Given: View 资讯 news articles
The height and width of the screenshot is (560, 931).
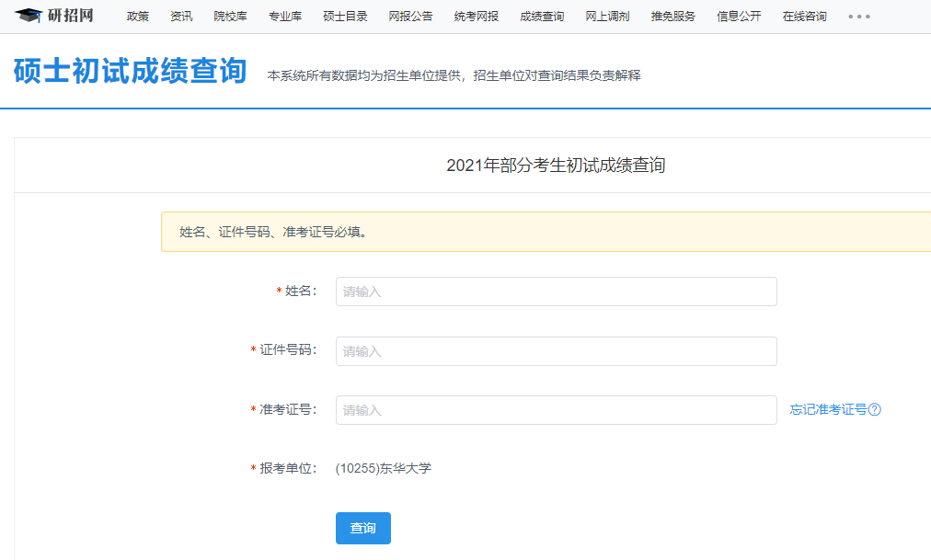Looking at the screenshot, I should click(x=181, y=16).
